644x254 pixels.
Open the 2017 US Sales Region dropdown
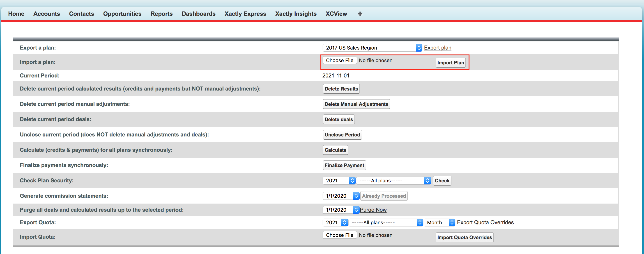click(372, 48)
